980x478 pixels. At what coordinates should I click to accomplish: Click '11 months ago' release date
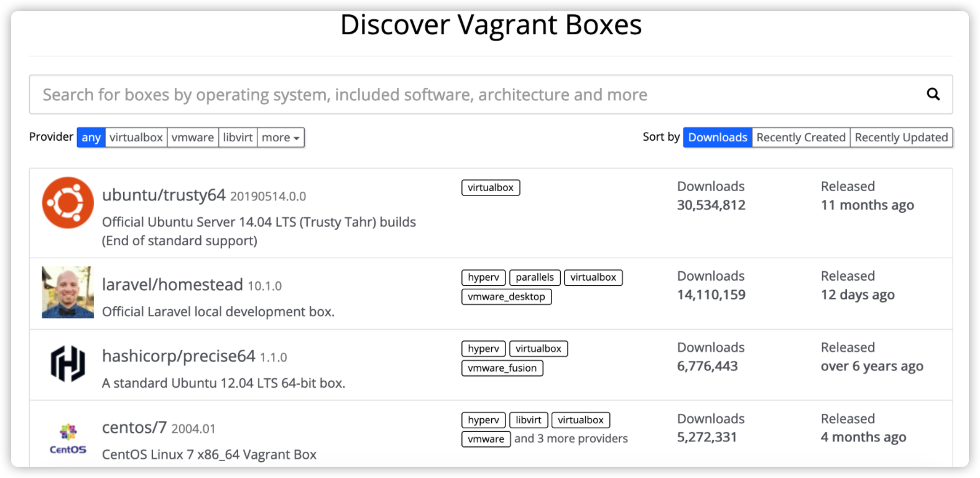coord(867,205)
